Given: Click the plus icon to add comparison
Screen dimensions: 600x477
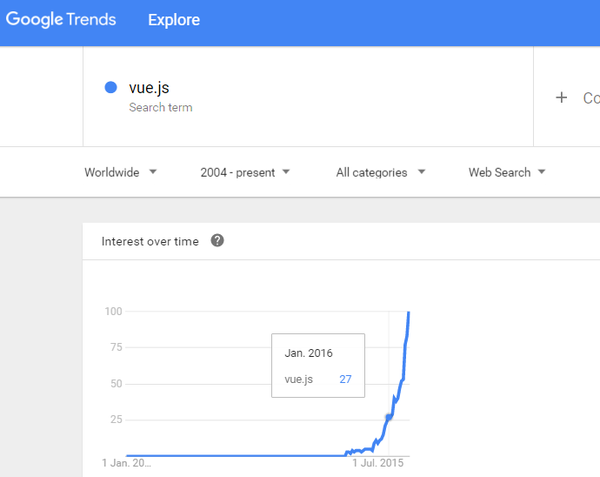Looking at the screenshot, I should [561, 98].
